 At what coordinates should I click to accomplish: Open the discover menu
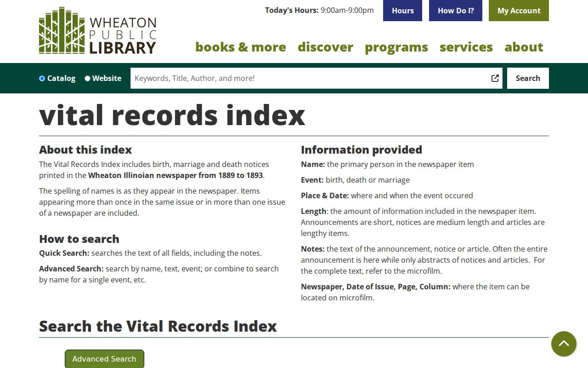[x=325, y=47]
